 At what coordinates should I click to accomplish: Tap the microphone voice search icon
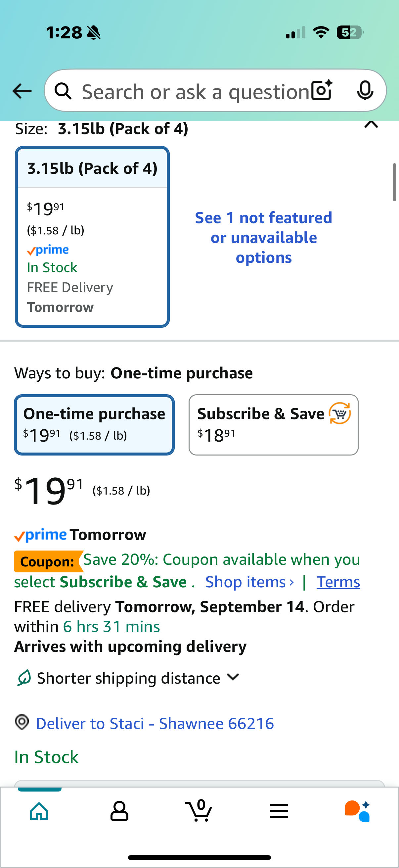tap(365, 91)
